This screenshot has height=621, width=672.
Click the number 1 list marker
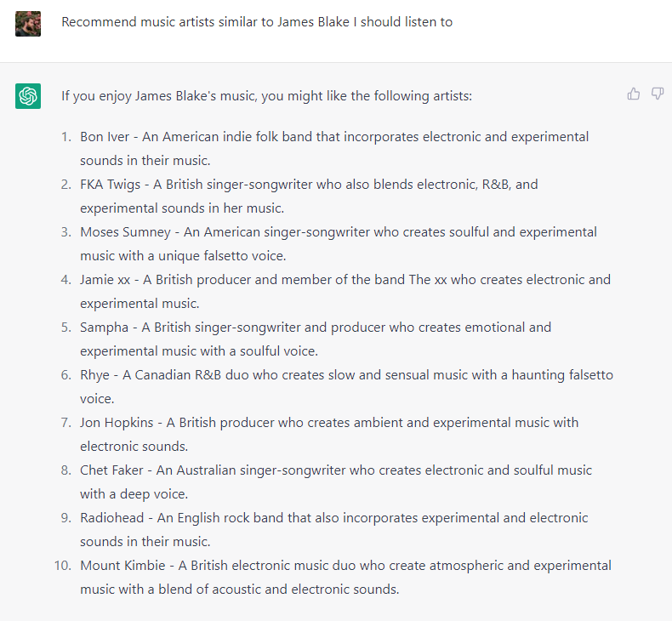coord(66,136)
